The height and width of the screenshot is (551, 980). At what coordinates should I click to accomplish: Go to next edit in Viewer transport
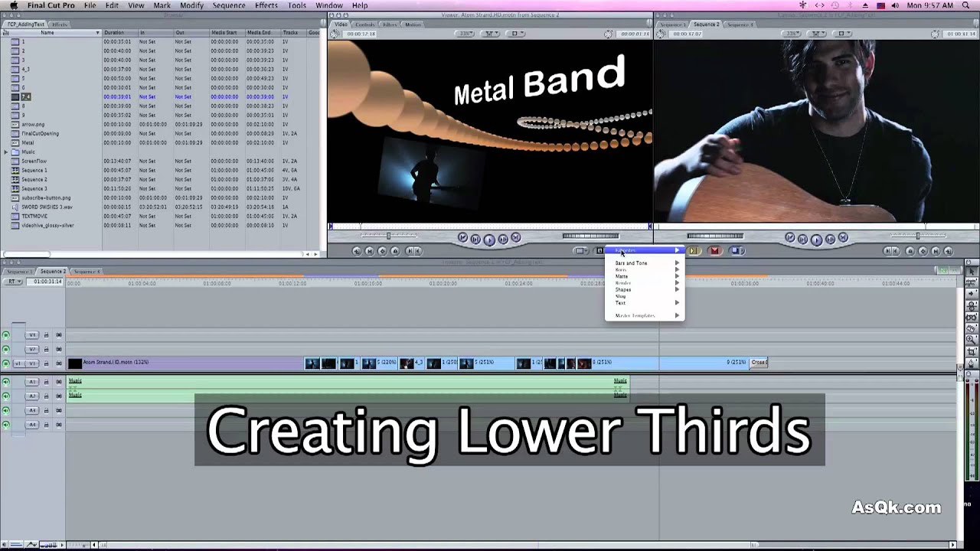pyautogui.click(x=516, y=238)
